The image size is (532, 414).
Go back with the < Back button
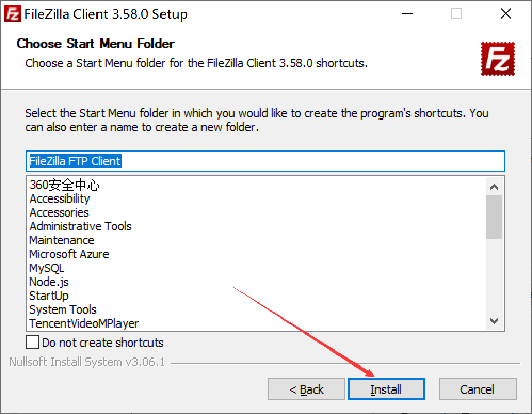click(307, 389)
